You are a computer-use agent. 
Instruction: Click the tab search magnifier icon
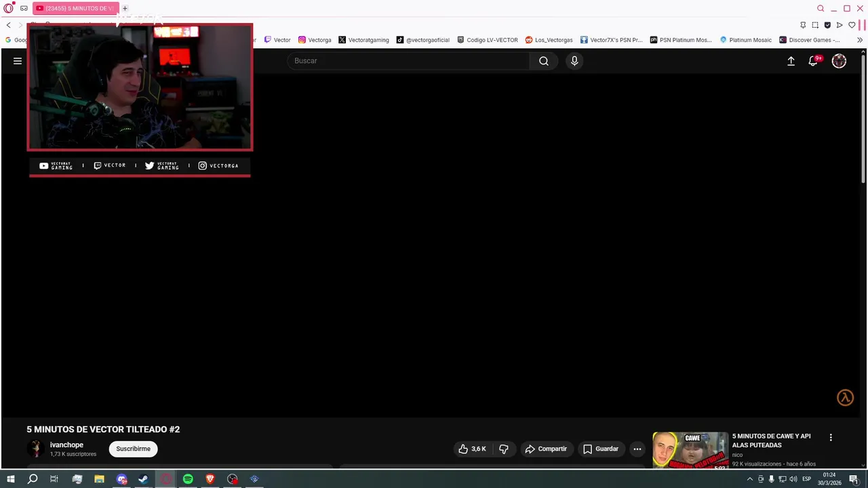click(x=821, y=8)
